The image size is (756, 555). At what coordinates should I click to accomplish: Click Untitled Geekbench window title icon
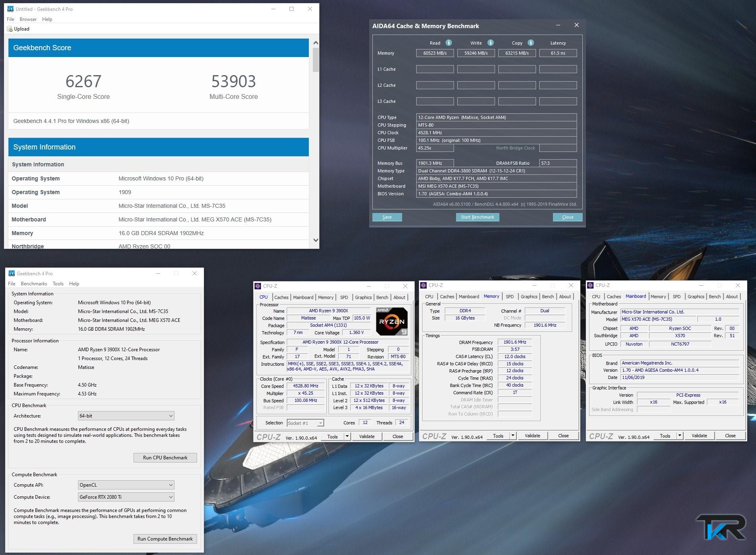tap(10, 9)
